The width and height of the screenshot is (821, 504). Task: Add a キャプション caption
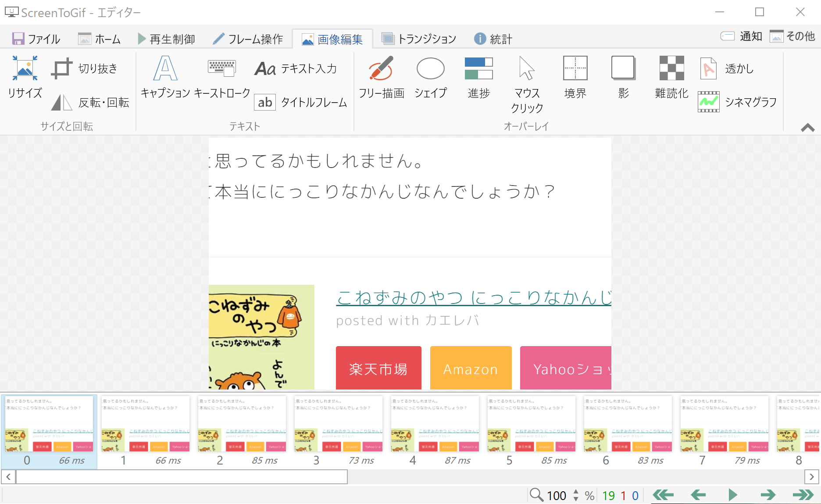[x=165, y=77]
